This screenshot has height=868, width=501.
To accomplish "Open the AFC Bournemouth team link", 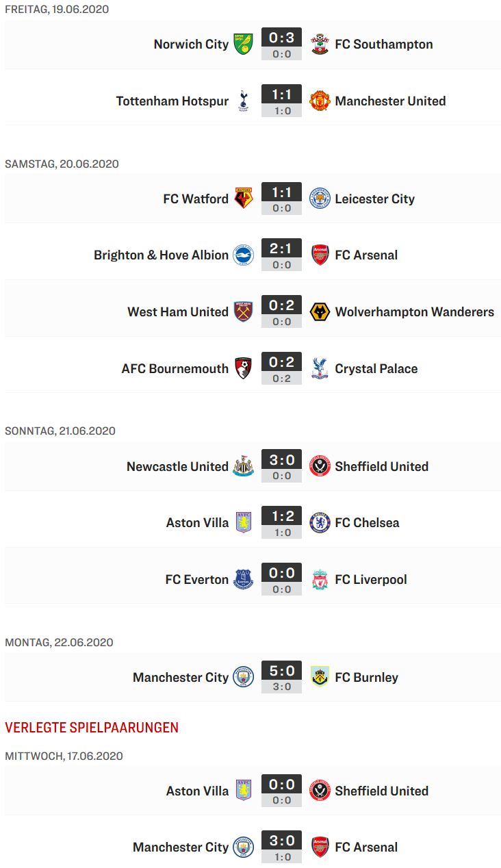I will (x=175, y=369).
